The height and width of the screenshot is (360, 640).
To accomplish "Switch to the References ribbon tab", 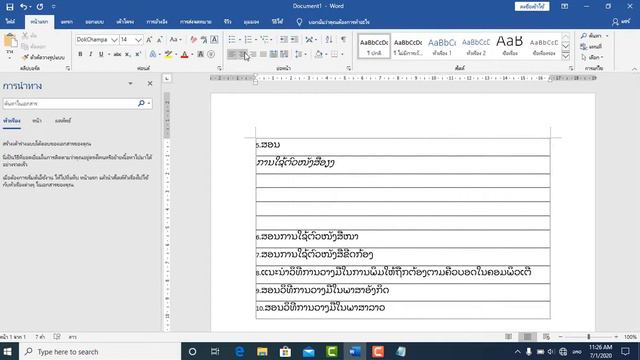I will [157, 22].
